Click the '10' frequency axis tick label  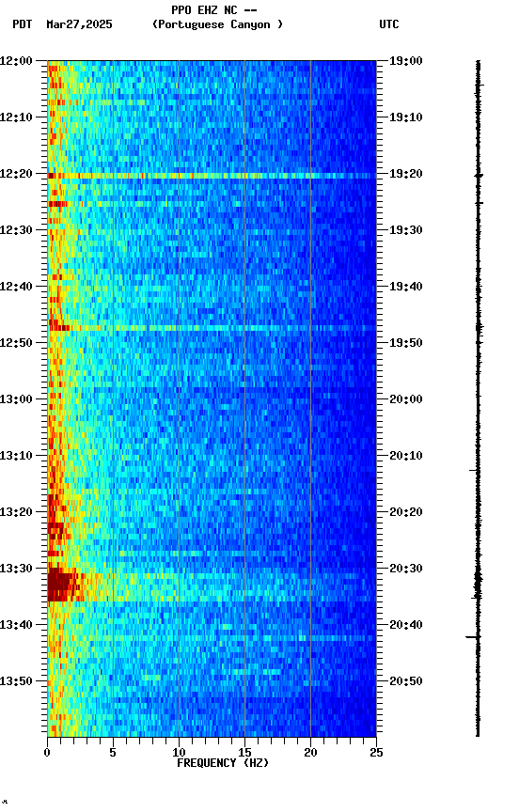click(179, 753)
